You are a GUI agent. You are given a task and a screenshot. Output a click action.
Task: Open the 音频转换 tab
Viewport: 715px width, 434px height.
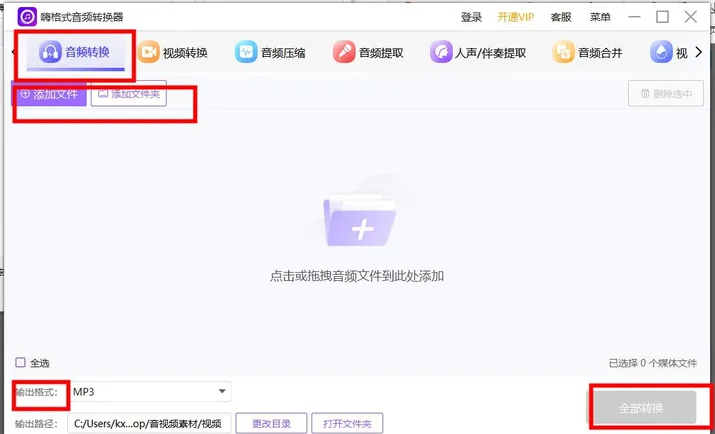(75, 53)
